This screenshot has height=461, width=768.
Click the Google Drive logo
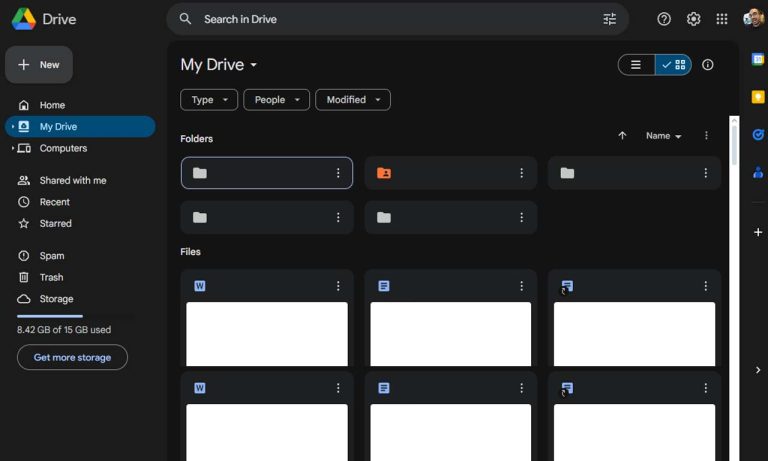tap(24, 19)
